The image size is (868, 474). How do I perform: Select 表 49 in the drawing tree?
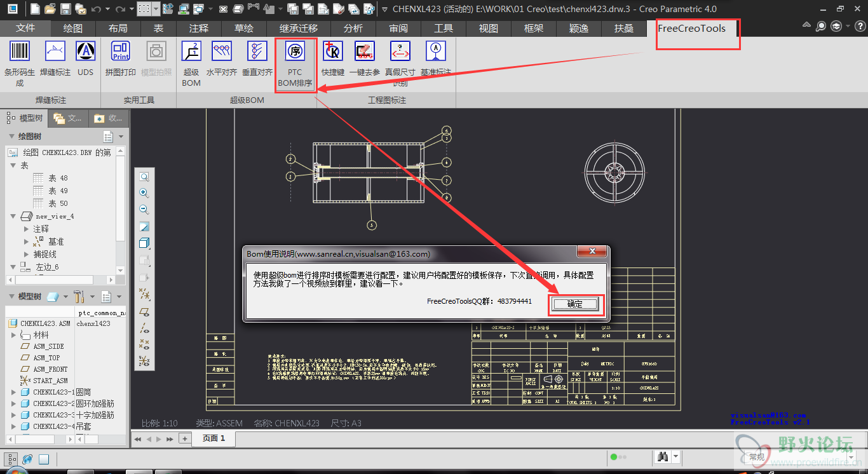click(58, 191)
